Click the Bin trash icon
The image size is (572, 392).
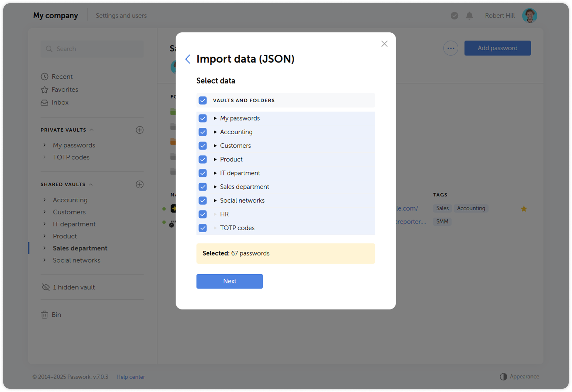tap(45, 314)
